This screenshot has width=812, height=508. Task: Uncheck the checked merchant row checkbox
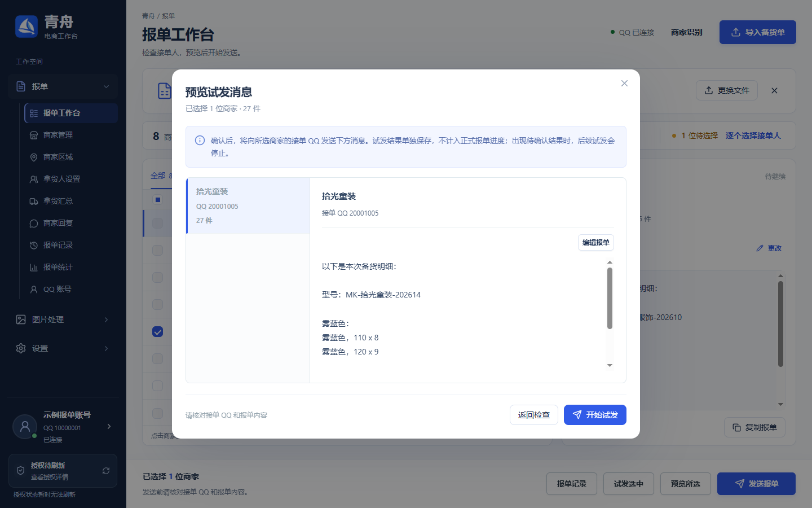pyautogui.click(x=158, y=331)
